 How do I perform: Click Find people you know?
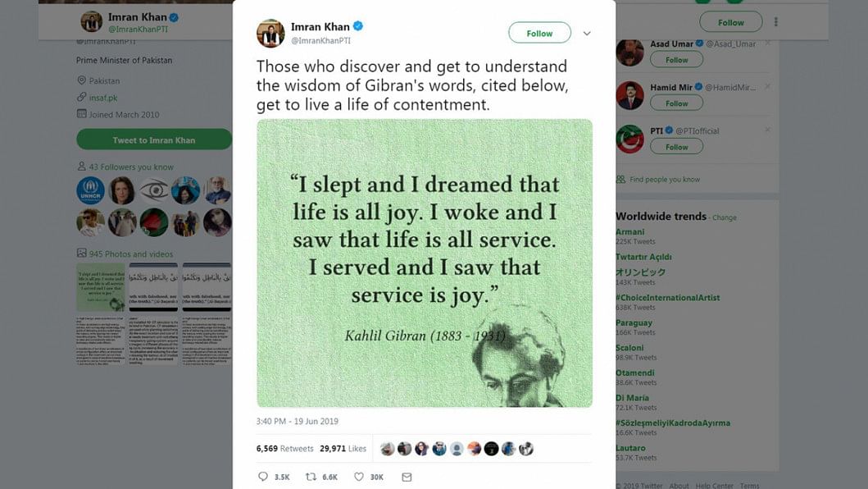pos(664,179)
